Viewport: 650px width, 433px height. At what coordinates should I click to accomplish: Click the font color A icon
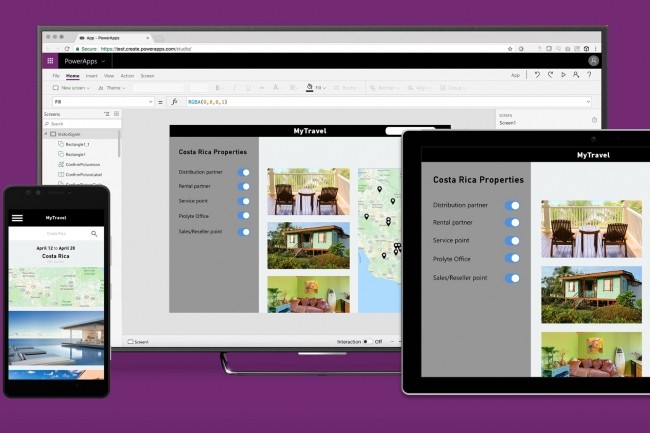(276, 87)
